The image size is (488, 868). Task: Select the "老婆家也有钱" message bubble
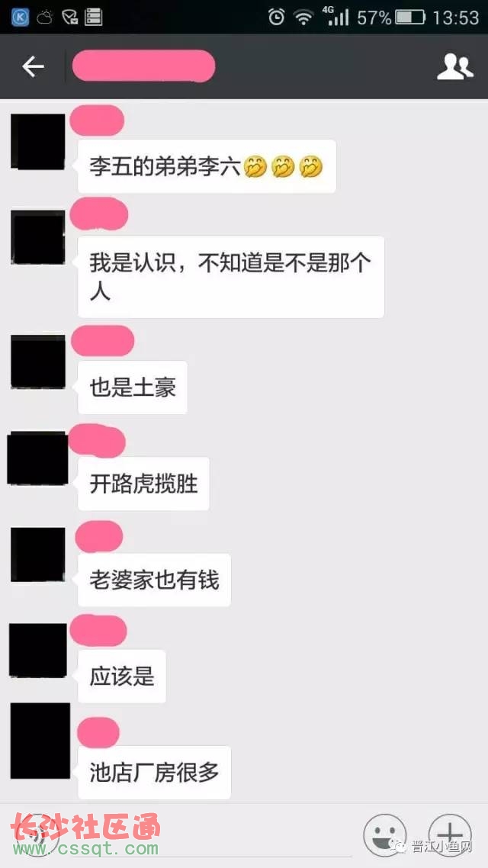tap(154, 580)
